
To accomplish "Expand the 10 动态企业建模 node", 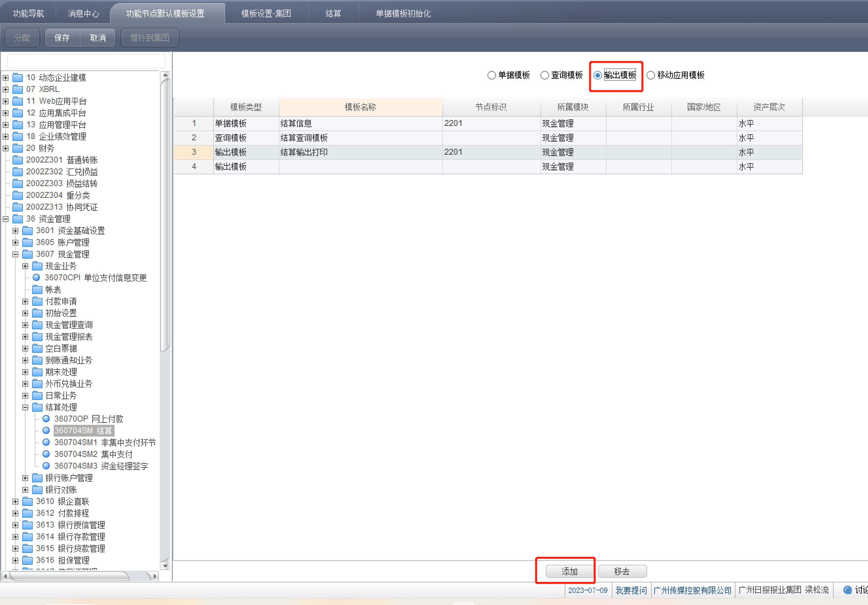I will 6,78.
